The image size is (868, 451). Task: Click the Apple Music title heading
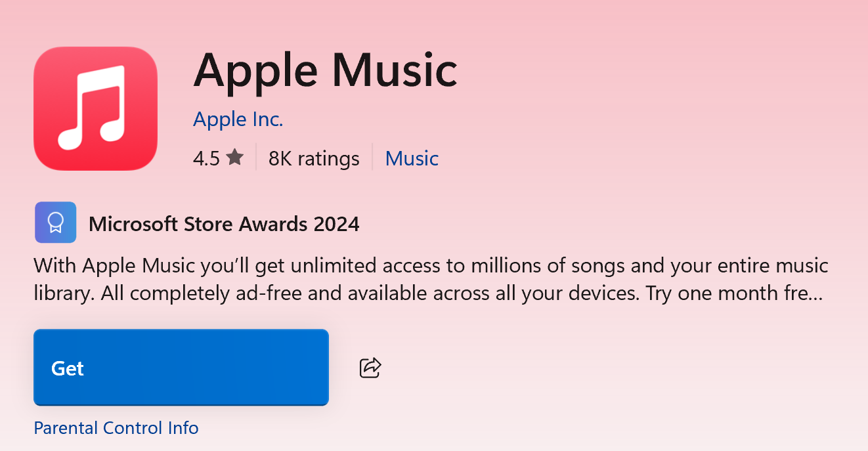[325, 69]
